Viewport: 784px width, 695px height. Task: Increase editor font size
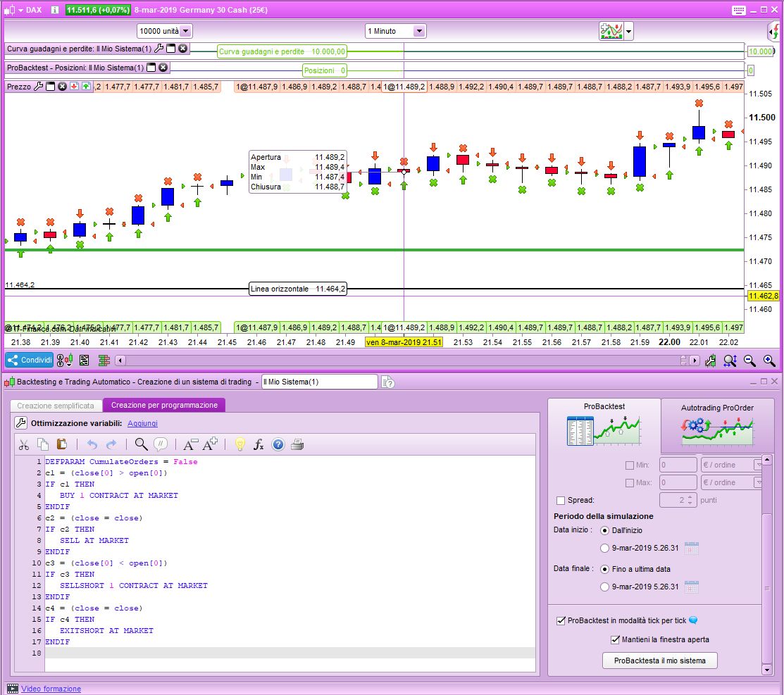[210, 444]
